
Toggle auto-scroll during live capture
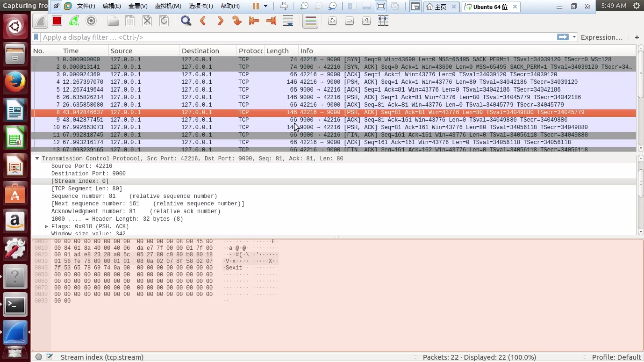click(x=288, y=21)
